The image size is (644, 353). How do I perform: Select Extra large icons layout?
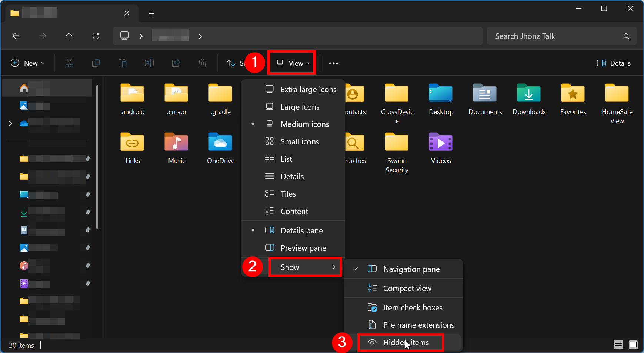(x=308, y=90)
